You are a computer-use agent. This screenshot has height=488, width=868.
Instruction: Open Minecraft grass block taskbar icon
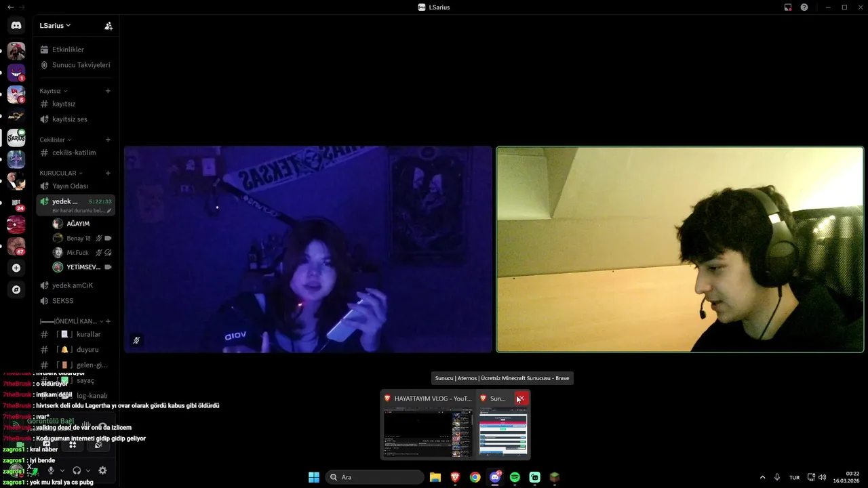555,477
